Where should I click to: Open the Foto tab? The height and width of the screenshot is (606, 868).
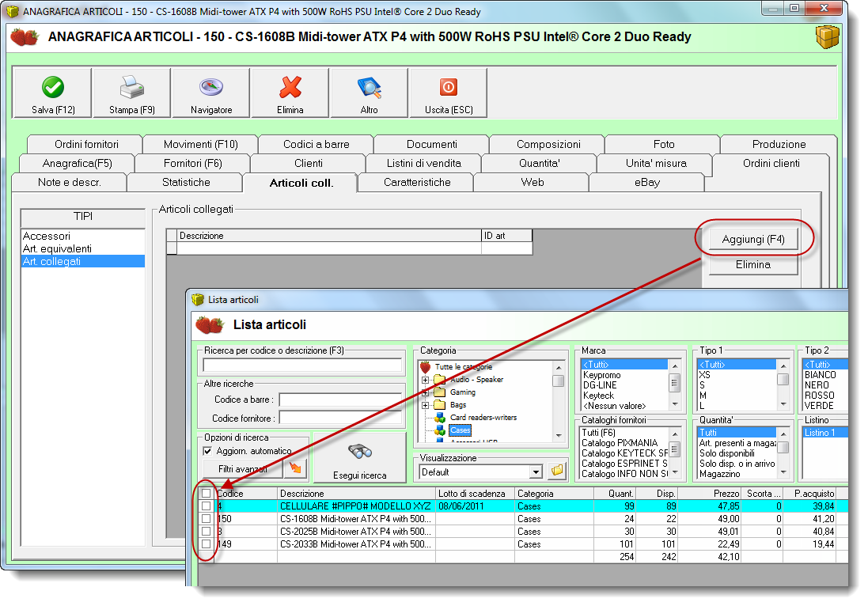pos(664,145)
